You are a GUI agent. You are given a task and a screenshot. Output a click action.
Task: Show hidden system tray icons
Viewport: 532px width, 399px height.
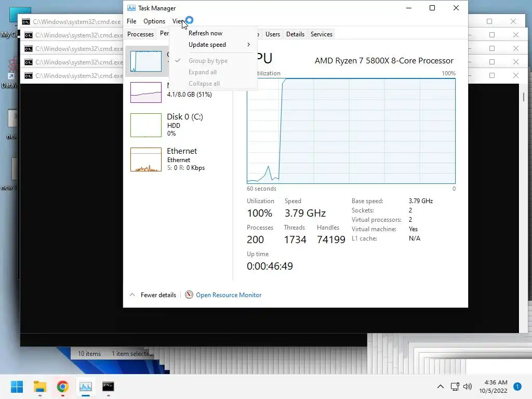441,387
